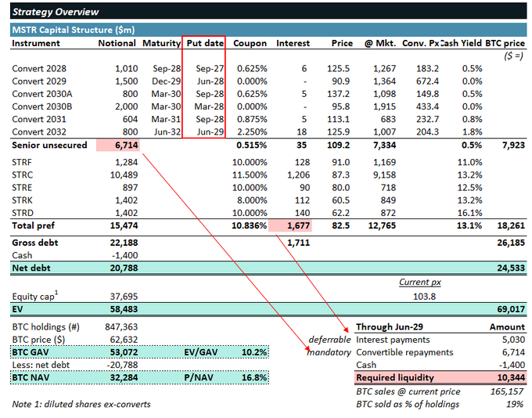Select the highlighted 1,677 pref interest cell
The image size is (532, 418).
pos(289,225)
